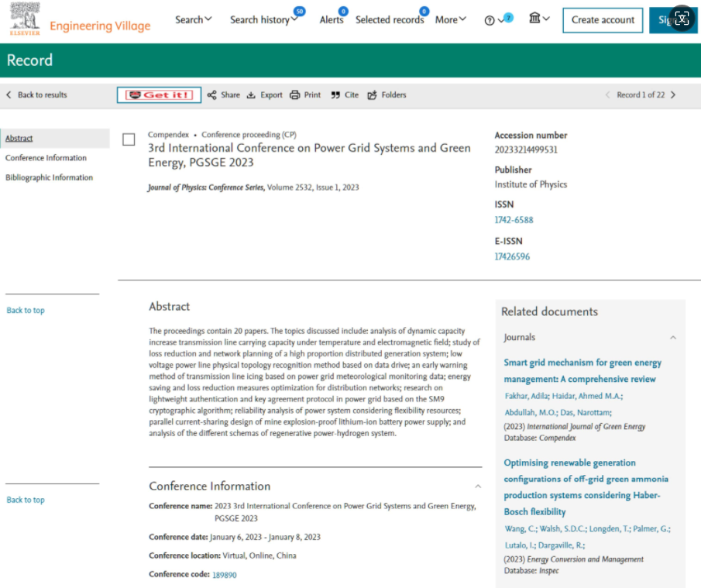The height and width of the screenshot is (588, 701).
Task: Click accession number 2023321449953​1 text
Action: coord(526,150)
